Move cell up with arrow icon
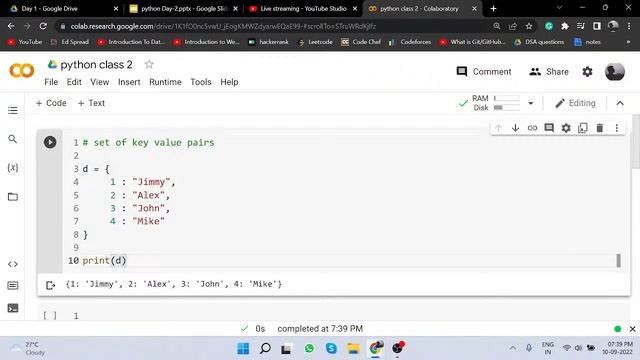 pos(498,128)
